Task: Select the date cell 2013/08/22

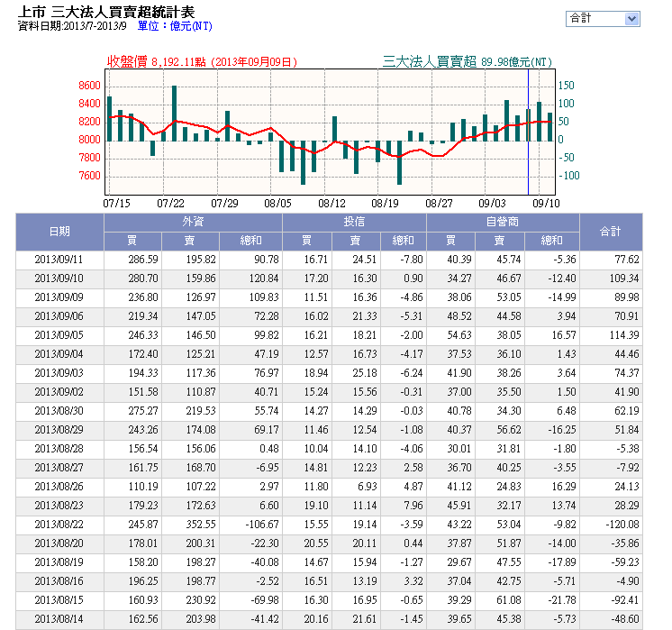Action: 59,525
